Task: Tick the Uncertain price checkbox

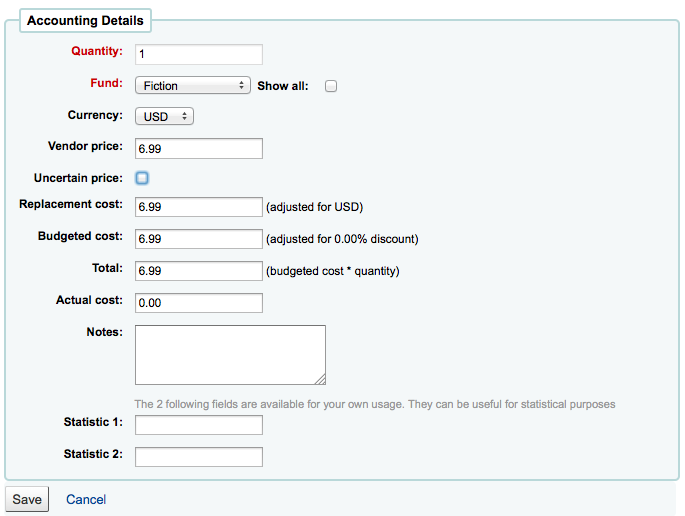Action: [x=142, y=178]
